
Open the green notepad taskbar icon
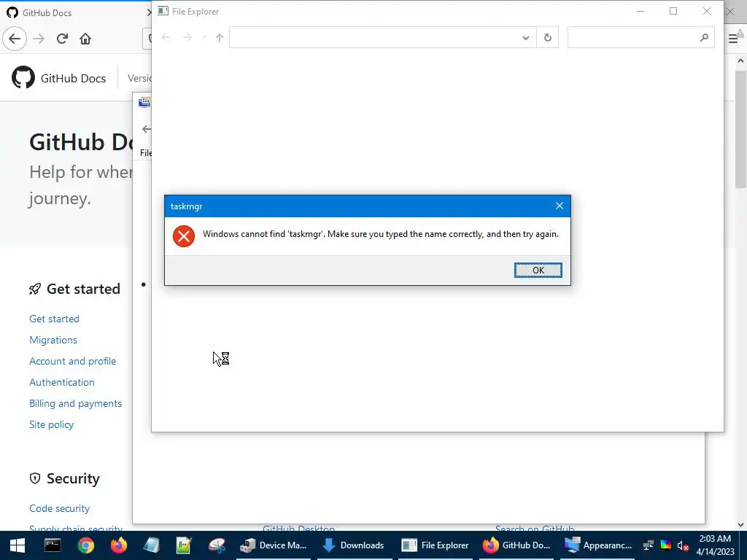[x=184, y=545]
